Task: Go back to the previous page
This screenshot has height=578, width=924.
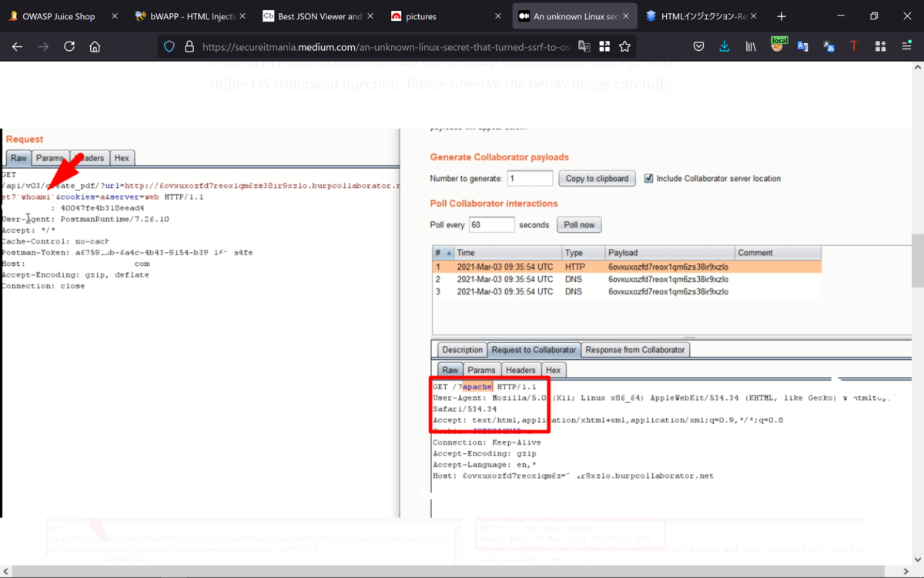Action: click(x=17, y=46)
